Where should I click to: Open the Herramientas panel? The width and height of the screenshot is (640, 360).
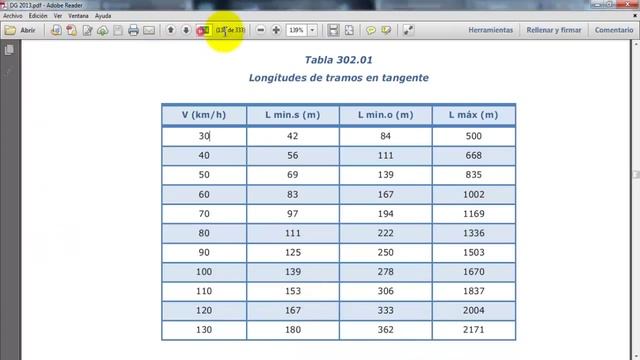pyautogui.click(x=491, y=30)
